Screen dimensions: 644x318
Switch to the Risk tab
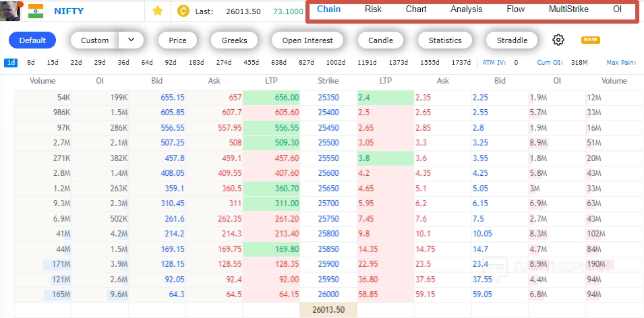point(373,9)
